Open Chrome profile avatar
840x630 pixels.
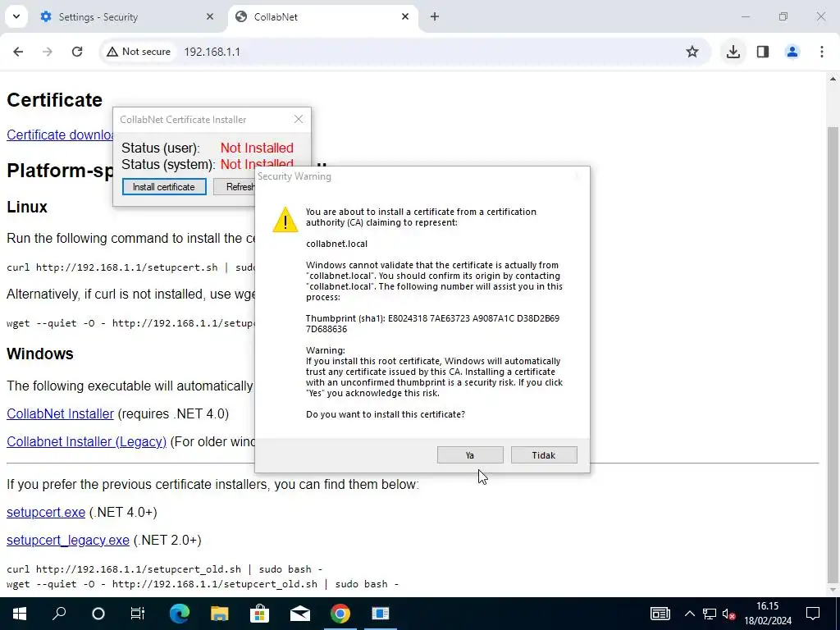point(792,52)
